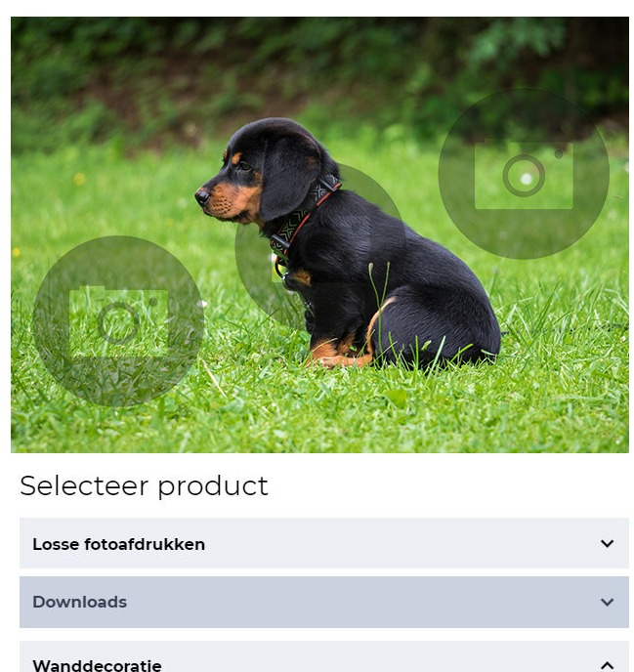The height and width of the screenshot is (672, 634).
Task: Click the lens of the lower-left camera watermark
Action: (x=118, y=323)
